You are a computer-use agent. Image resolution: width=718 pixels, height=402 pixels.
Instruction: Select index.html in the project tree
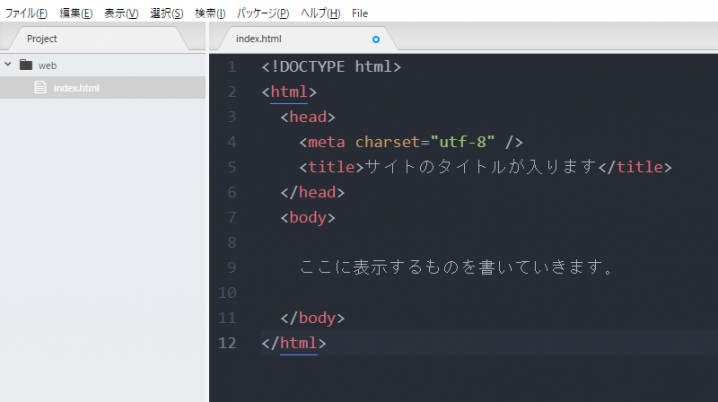(103, 87)
